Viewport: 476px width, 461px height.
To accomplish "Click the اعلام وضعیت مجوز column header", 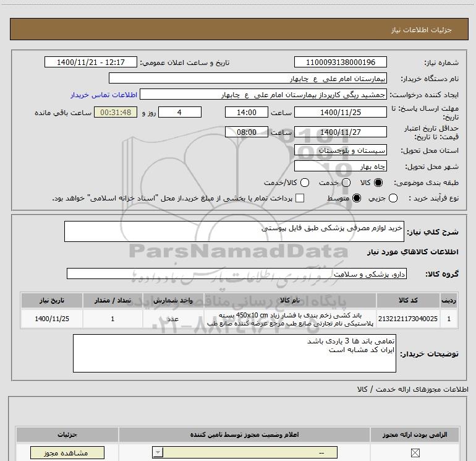I will (x=244, y=434).
